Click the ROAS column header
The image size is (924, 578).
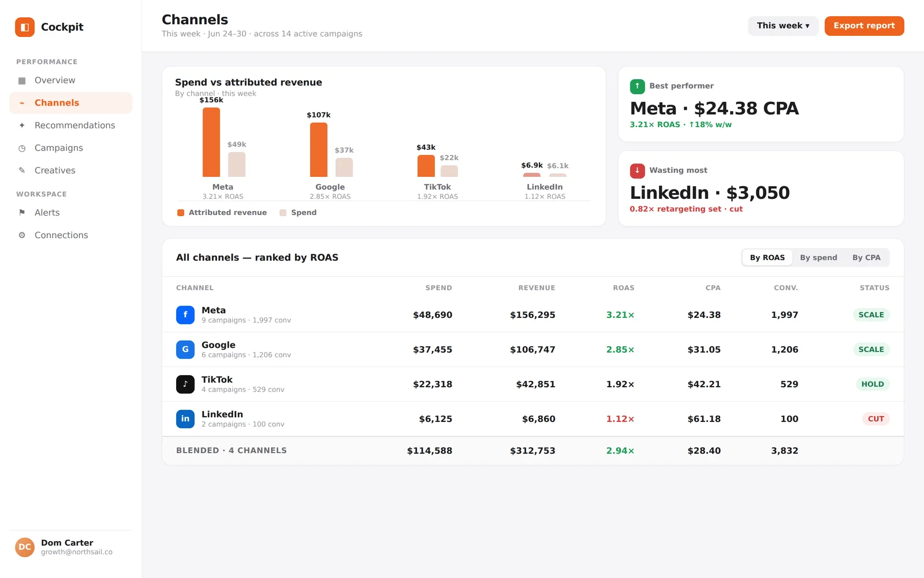624,288
